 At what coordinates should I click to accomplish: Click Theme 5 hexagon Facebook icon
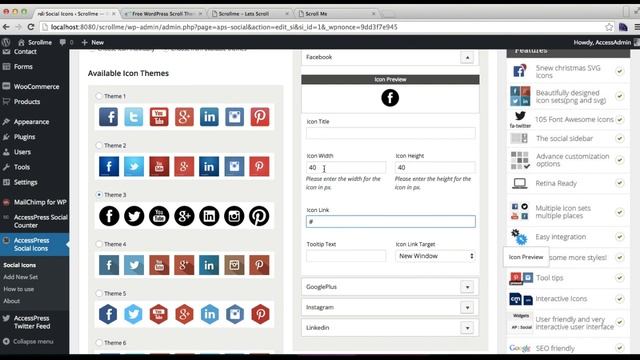click(x=108, y=314)
